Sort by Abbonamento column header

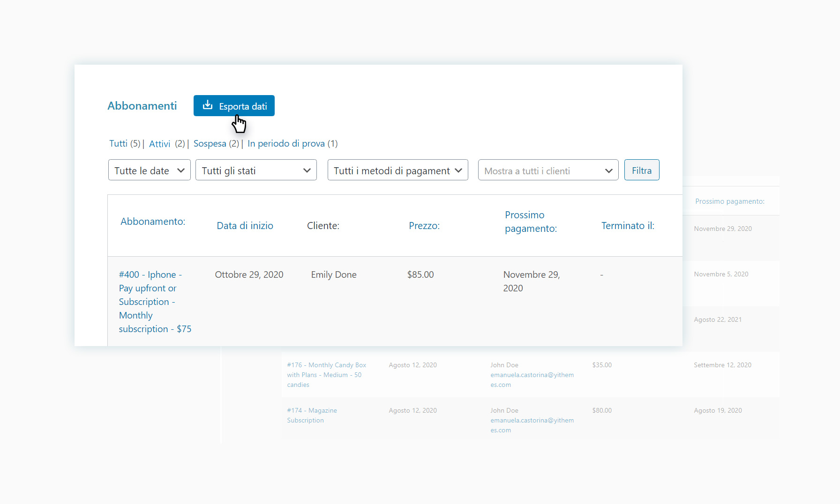153,222
